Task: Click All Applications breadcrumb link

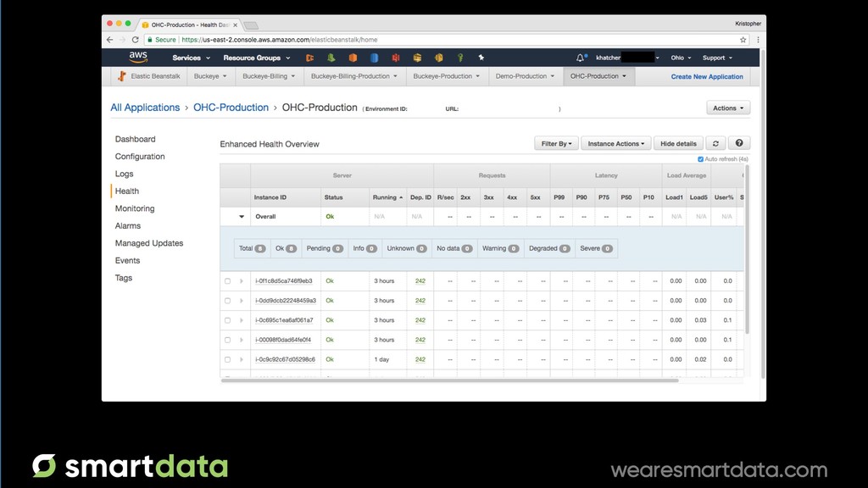Action: tap(145, 108)
